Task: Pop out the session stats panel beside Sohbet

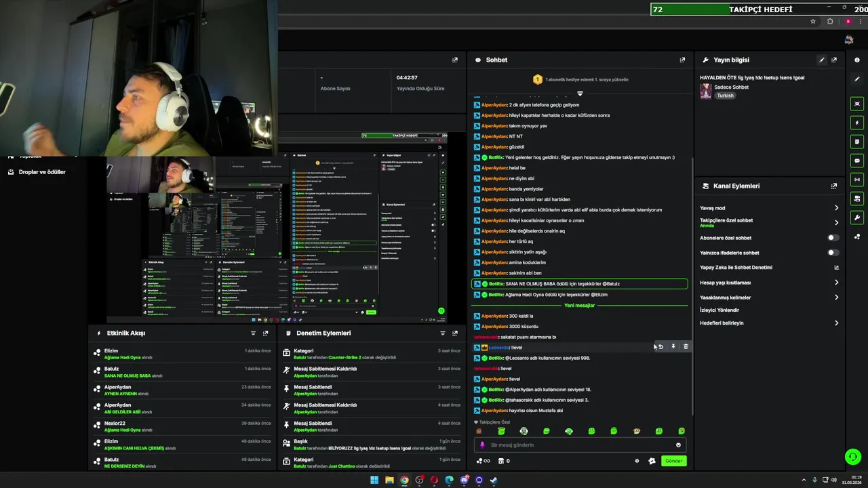Action: [455, 60]
